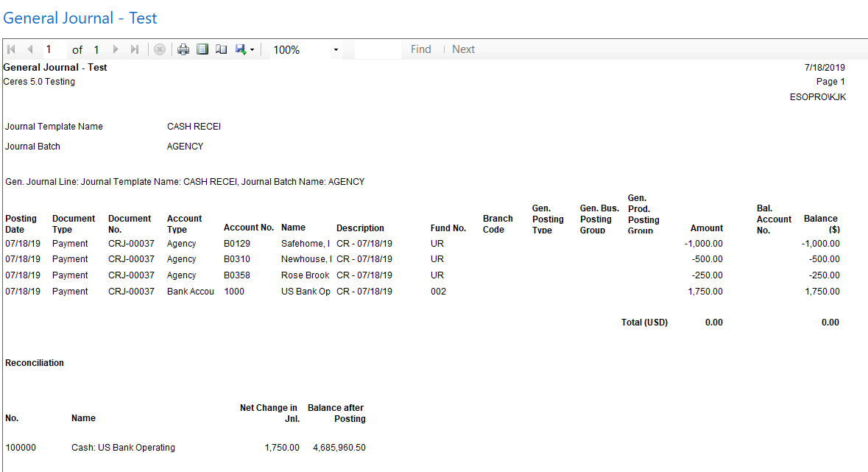Screen dimensions: 868x472
Task: Print the General Journal report
Action: (x=183, y=49)
